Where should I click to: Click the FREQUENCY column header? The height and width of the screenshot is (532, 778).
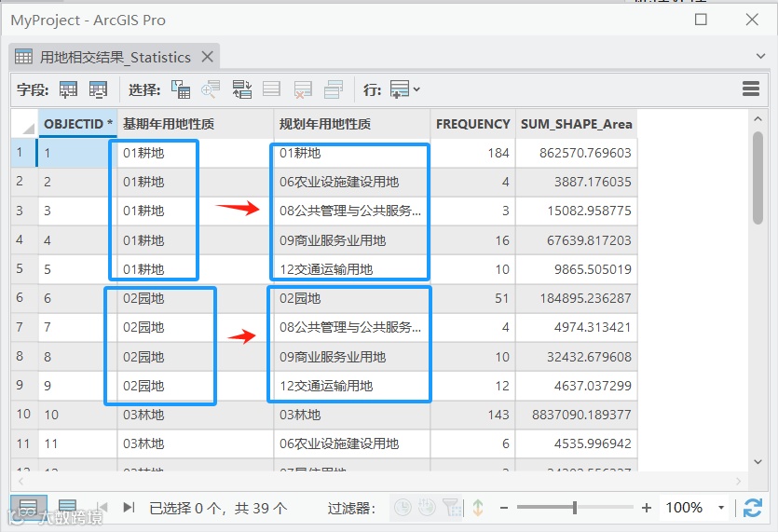[472, 124]
